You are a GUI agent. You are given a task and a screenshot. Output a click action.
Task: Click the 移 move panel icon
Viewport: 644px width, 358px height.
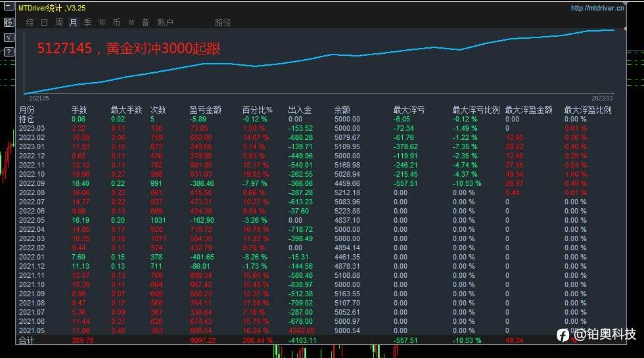(9, 22)
